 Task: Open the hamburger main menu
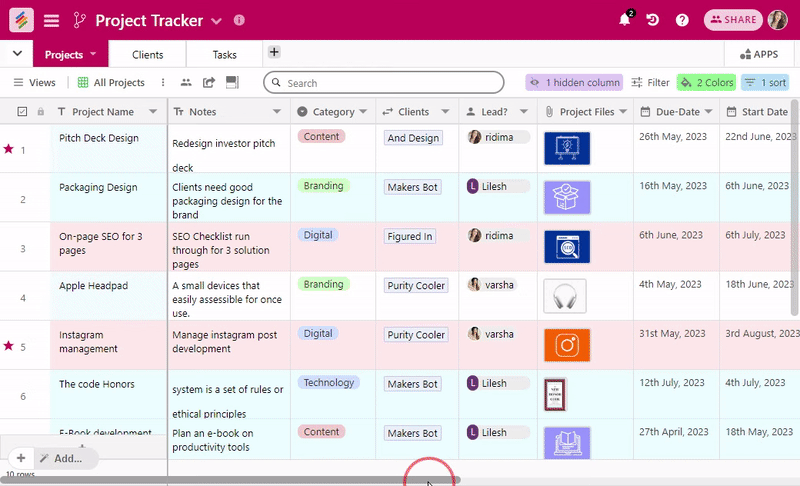(51, 21)
